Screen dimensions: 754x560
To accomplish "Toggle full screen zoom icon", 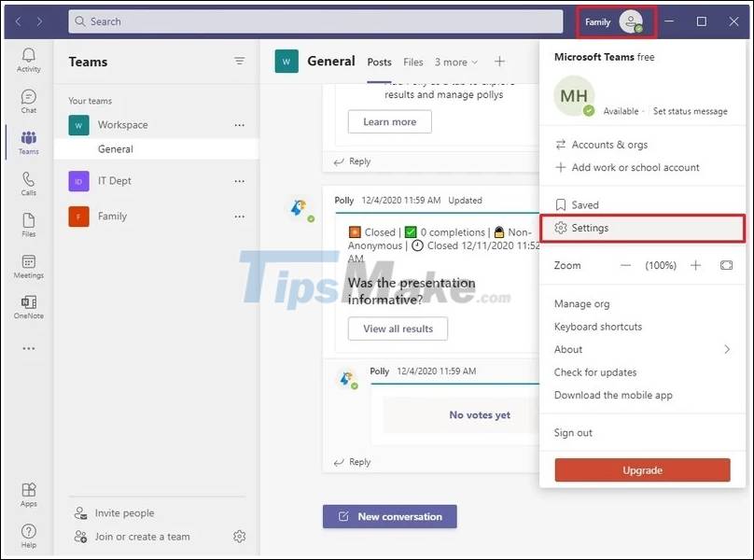I will [726, 265].
